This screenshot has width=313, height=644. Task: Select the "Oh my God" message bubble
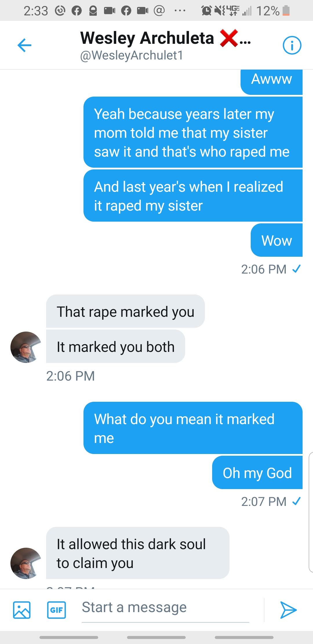click(x=257, y=473)
